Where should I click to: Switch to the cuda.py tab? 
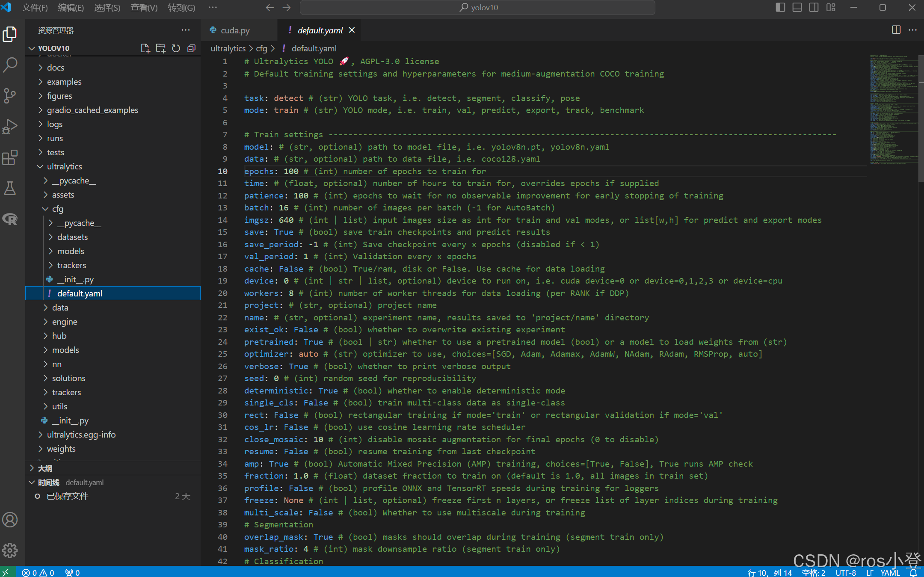pyautogui.click(x=239, y=30)
